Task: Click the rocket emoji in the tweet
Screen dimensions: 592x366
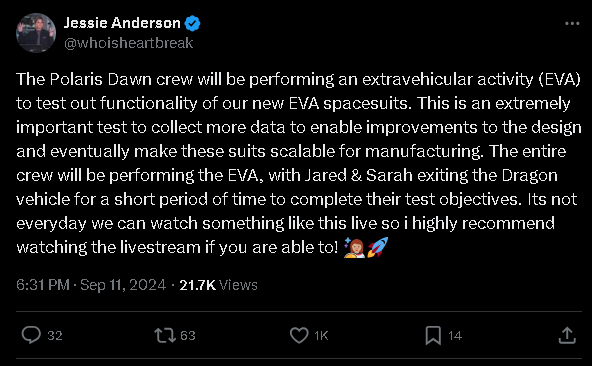Action: pyautogui.click(x=378, y=247)
